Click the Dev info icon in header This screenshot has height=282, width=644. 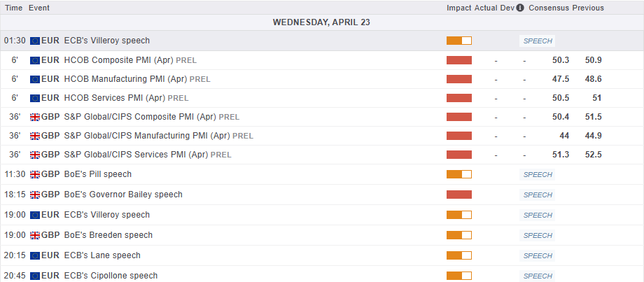[520, 8]
